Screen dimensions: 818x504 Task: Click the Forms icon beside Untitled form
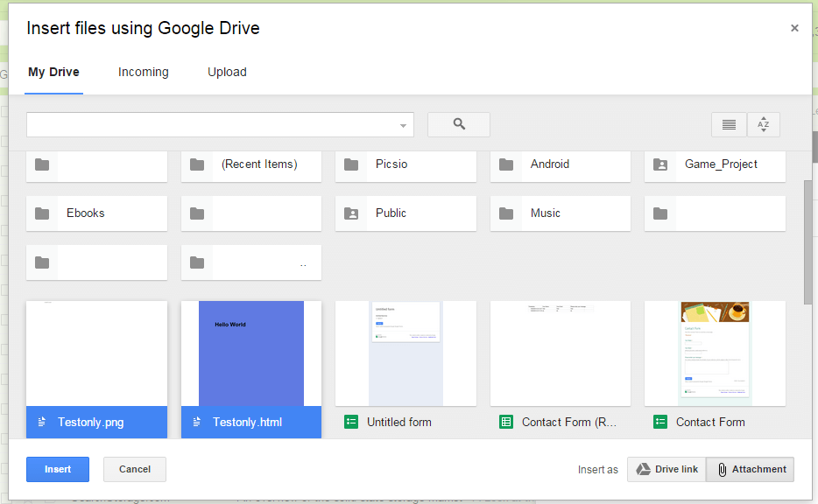click(x=350, y=421)
